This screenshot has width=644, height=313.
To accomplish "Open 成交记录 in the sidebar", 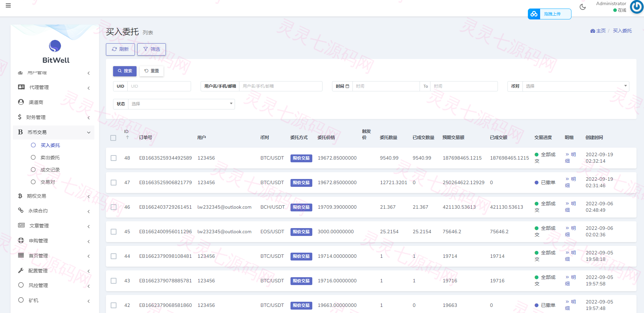I will [x=50, y=170].
